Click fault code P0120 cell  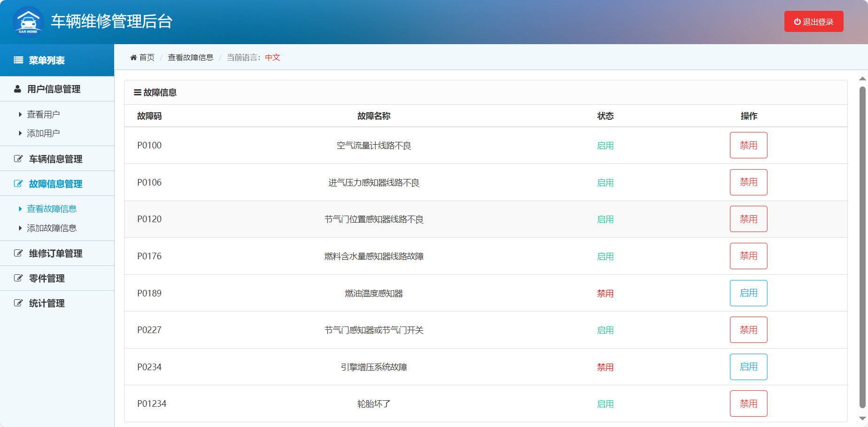coord(149,219)
